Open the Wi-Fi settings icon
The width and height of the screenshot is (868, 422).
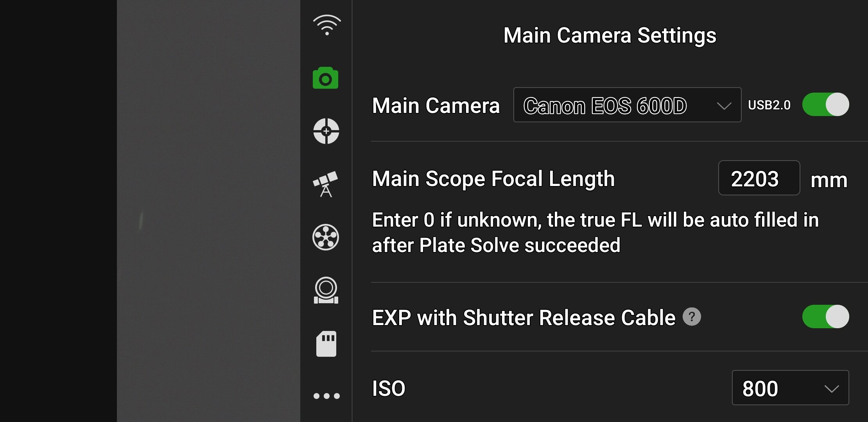[x=326, y=25]
